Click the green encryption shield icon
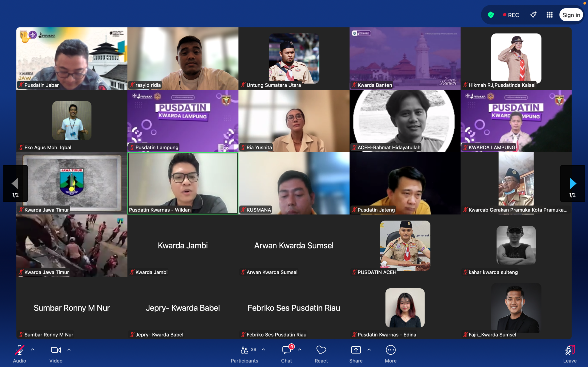This screenshot has width=588, height=367. pos(491,15)
